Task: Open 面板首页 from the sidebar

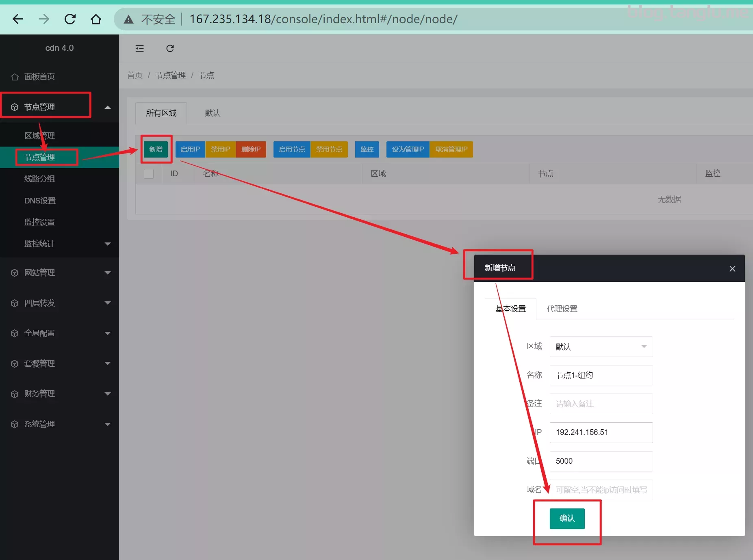Action: coord(39,77)
